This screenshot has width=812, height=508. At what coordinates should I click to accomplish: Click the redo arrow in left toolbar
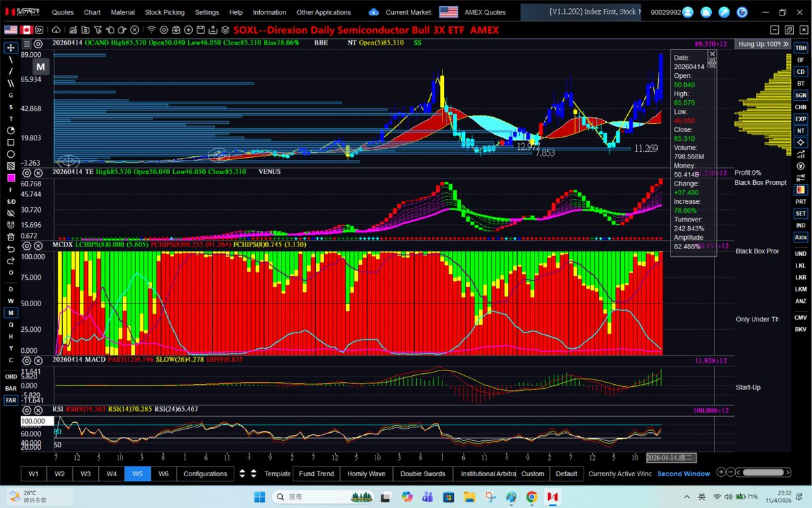[11, 260]
